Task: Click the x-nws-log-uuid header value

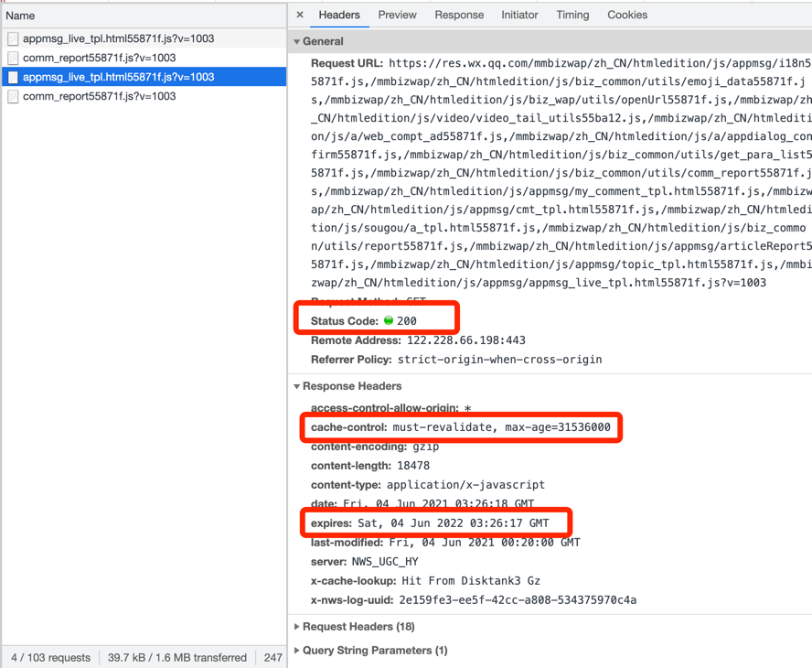Action: [x=518, y=600]
